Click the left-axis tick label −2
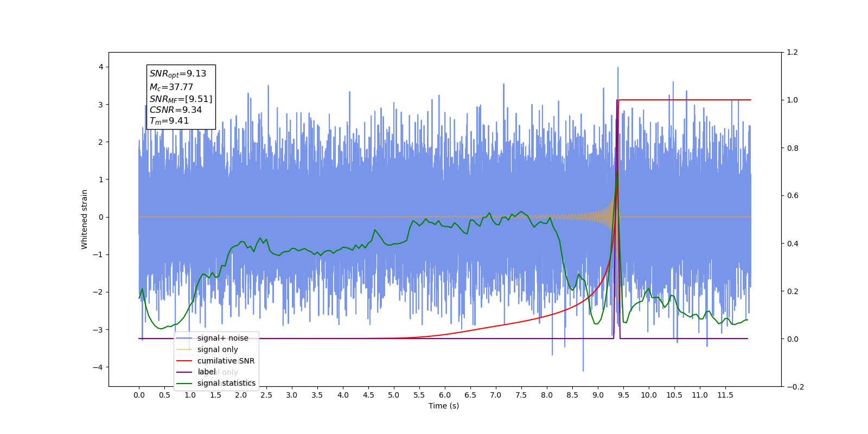Screen dimensions: 868x434 (98, 292)
